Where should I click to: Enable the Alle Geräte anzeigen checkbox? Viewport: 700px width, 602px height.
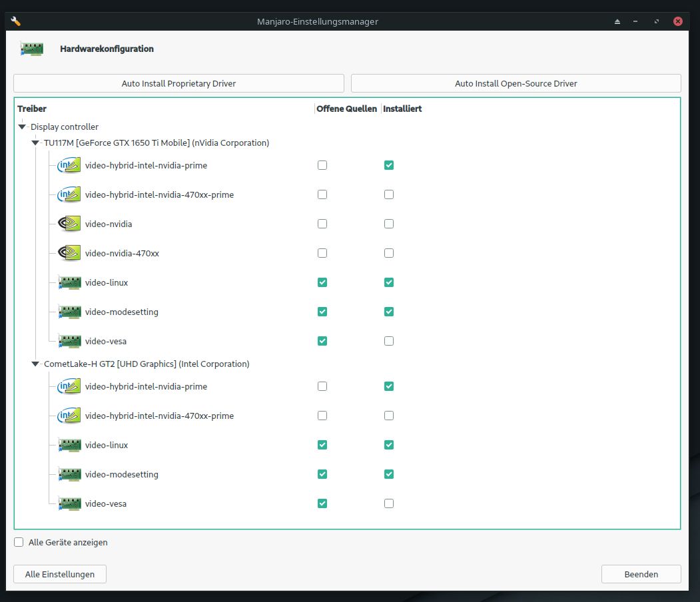click(19, 542)
